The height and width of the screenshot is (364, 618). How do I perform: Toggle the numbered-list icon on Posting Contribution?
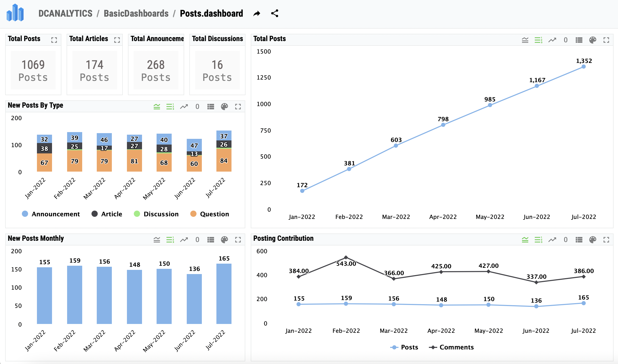(539, 240)
